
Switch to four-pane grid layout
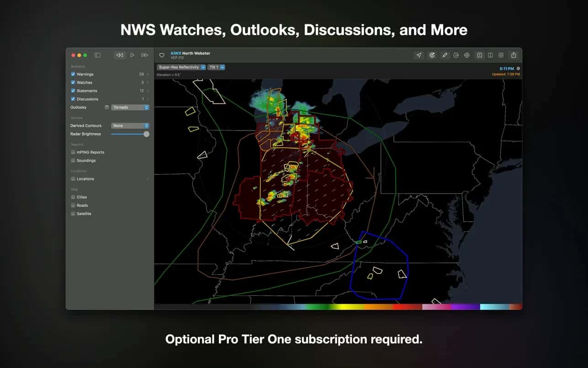501,55
